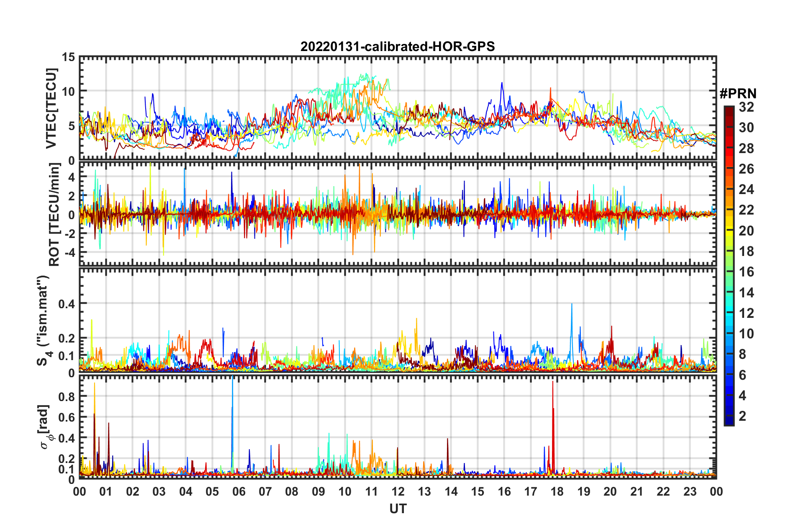Select colorbar tick label 18
Screen dimensions: 796x532
pyautogui.click(x=746, y=251)
